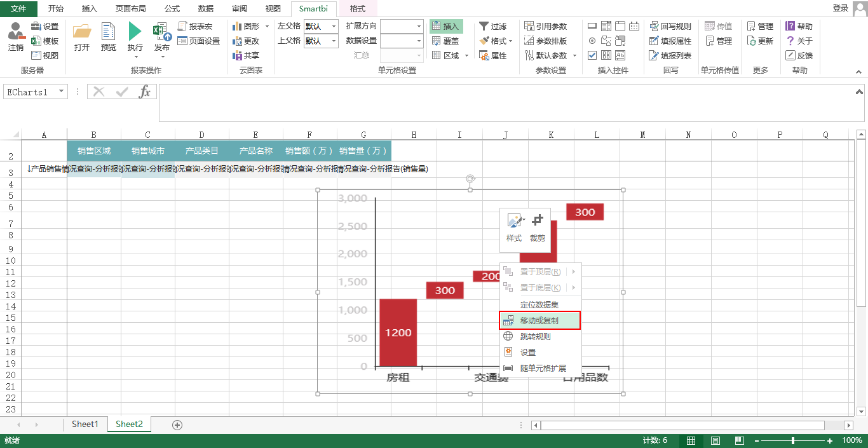The height and width of the screenshot is (448, 868).
Task: Choose 设置 in the chart context menu
Action: tap(540, 353)
